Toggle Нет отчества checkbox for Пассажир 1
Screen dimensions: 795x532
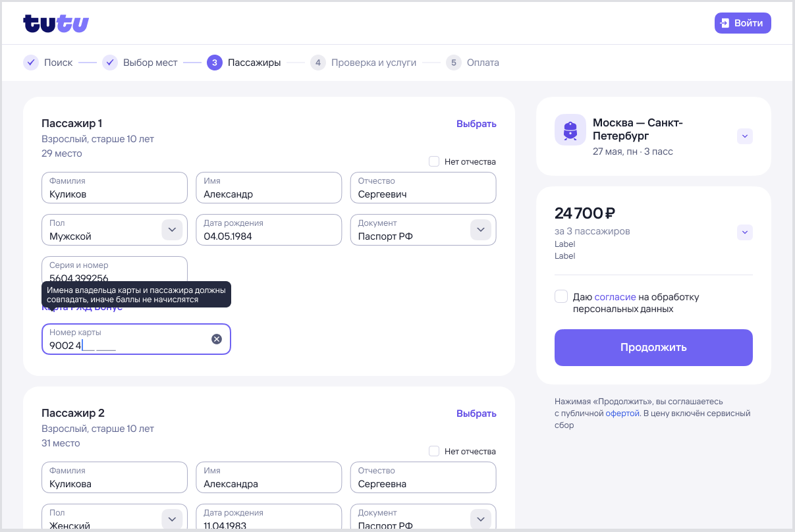[434, 161]
